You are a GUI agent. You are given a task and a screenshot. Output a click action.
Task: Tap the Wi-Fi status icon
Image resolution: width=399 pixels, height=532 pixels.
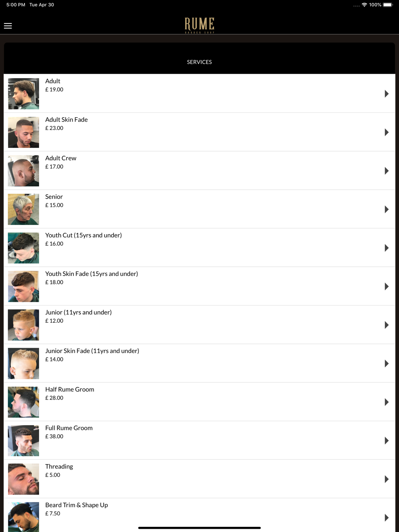point(364,5)
